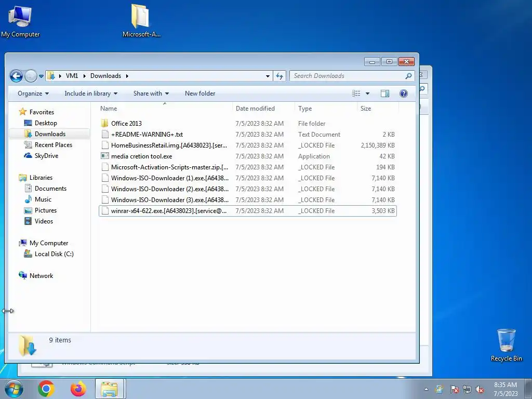Select the HomeBusinessRetail.img locked file icon

105,145
